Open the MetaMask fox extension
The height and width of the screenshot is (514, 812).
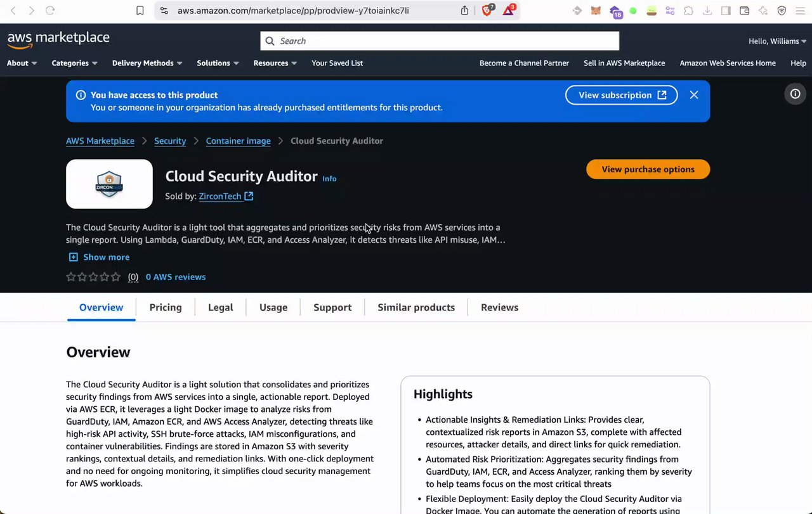point(596,10)
